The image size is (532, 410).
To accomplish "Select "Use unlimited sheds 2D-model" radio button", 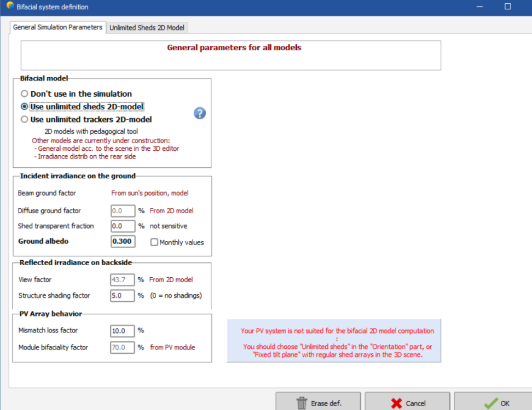I will [x=24, y=107].
